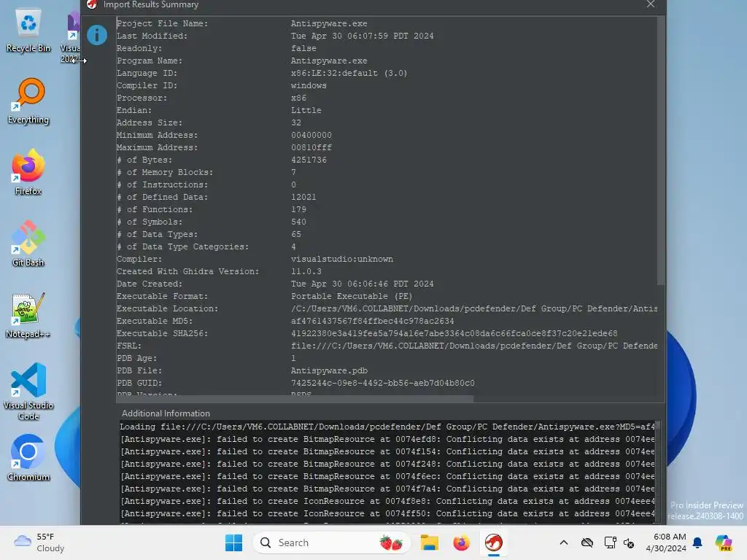Viewport: 747px width, 560px height.
Task: Click the log line for BitmapResource at 0074efd8
Action: 387,439
